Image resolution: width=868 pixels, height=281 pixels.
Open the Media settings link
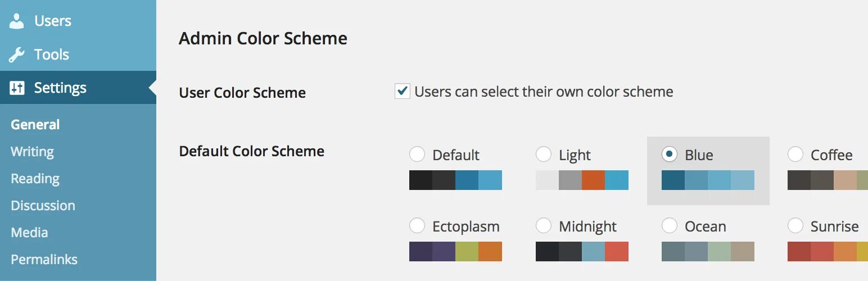coord(29,233)
